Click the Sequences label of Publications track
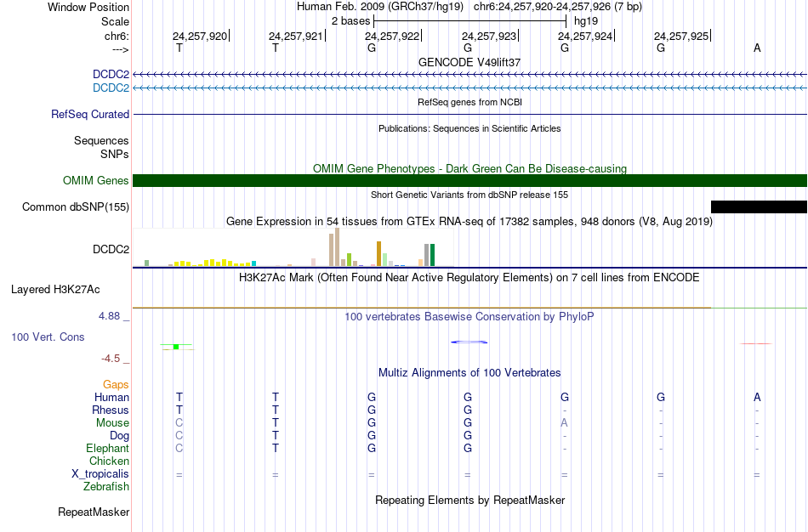Image resolution: width=808 pixels, height=532 pixels. [101, 140]
